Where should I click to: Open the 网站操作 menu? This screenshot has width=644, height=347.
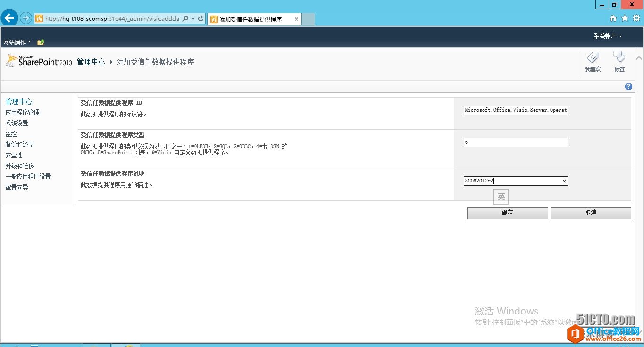coord(17,42)
